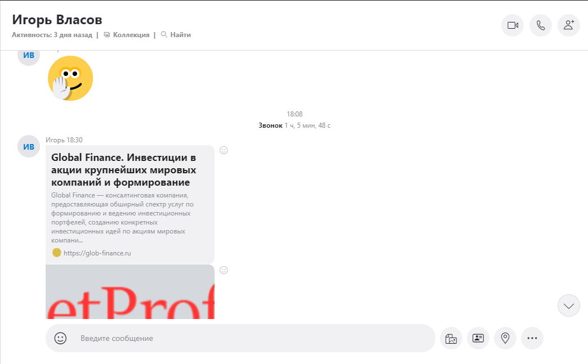This screenshot has width=588, height=364.
Task: Click the ИВ avatar next to the waving emoji
Action: [29, 58]
